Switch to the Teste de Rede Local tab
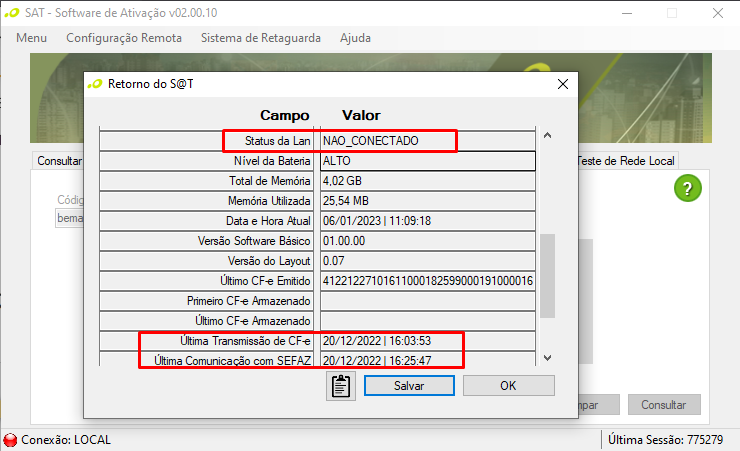The width and height of the screenshot is (740, 451). (627, 161)
